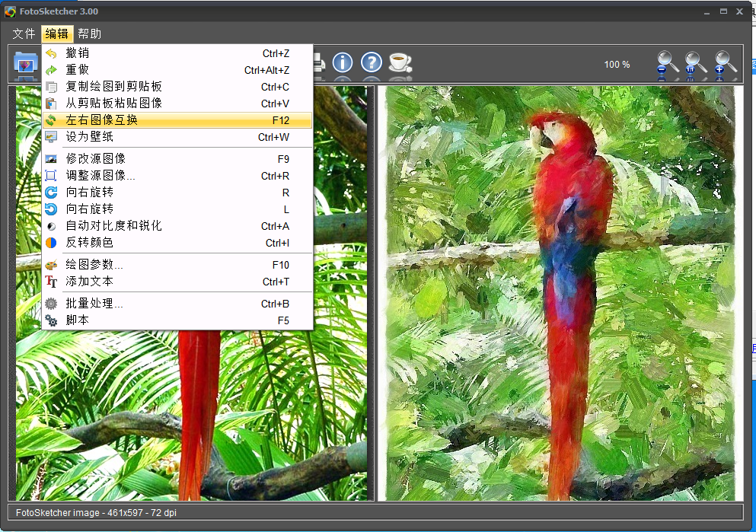Select 添加文本 menu item
The width and height of the screenshot is (756, 532).
click(89, 282)
